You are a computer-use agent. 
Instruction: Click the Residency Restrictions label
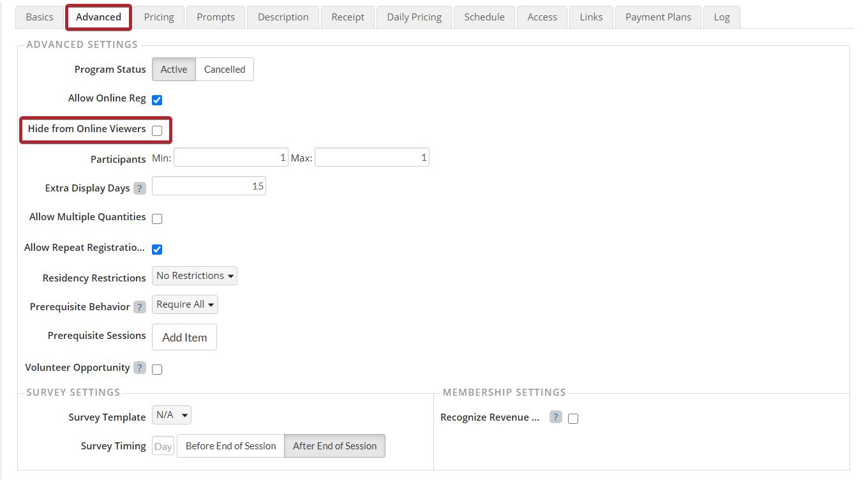[x=94, y=278]
